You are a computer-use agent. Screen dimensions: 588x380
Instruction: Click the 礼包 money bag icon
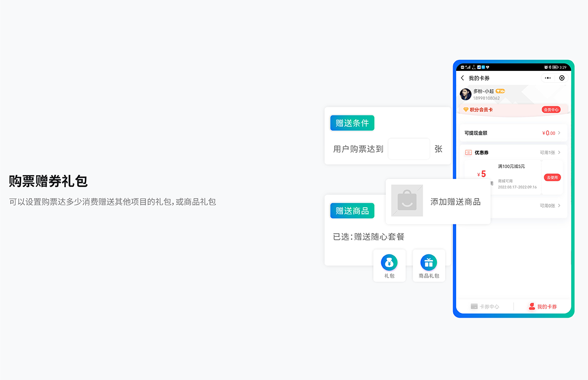pos(389,262)
